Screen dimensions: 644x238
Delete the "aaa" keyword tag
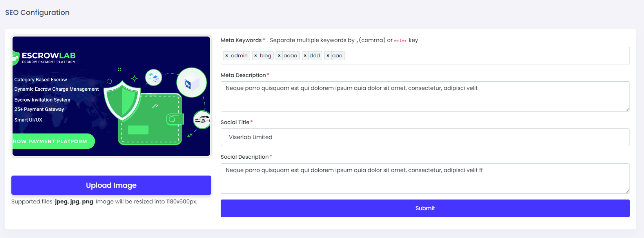pyautogui.click(x=328, y=56)
